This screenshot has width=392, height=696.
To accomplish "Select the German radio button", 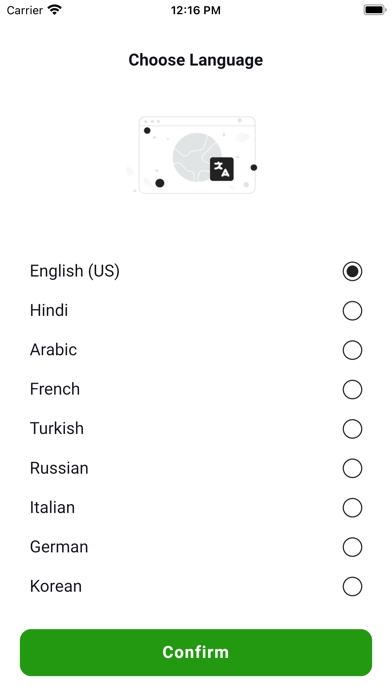I will pyautogui.click(x=352, y=547).
